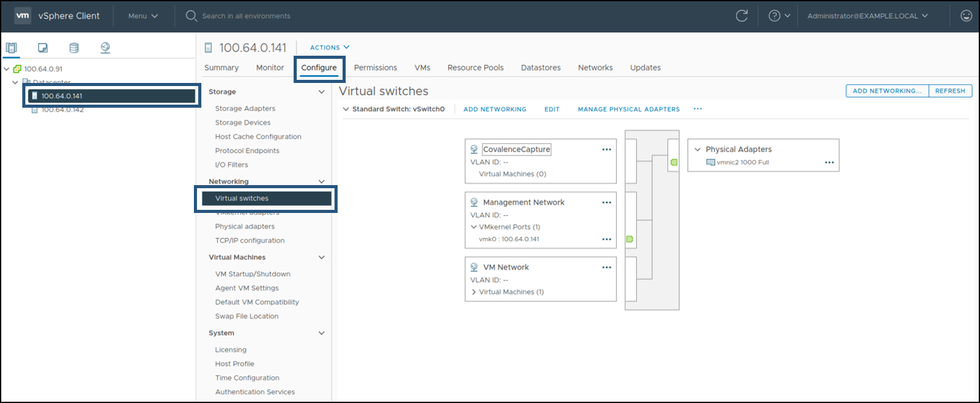Open Protocol Endpoints
Viewport: 980px width, 403px height.
click(x=247, y=150)
